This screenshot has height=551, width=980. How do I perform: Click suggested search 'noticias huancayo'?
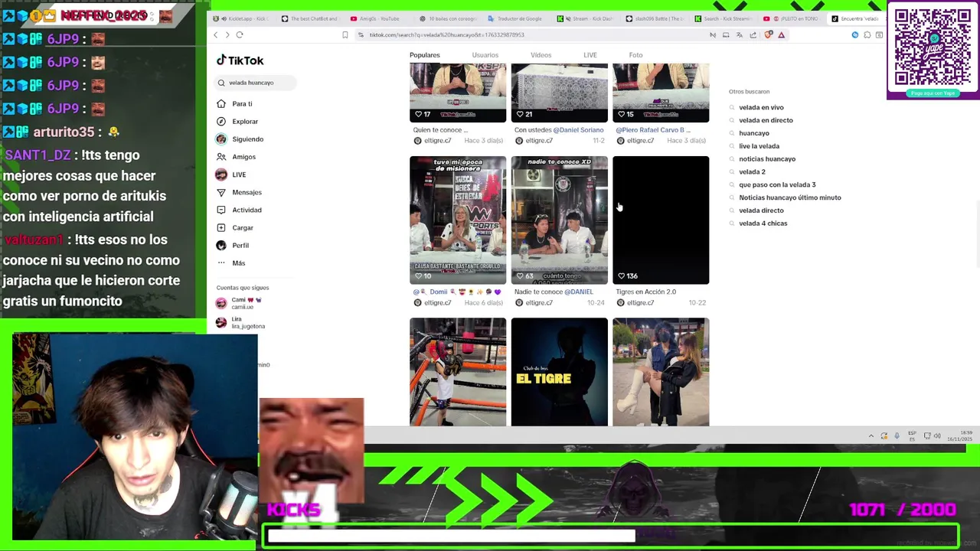(x=767, y=159)
